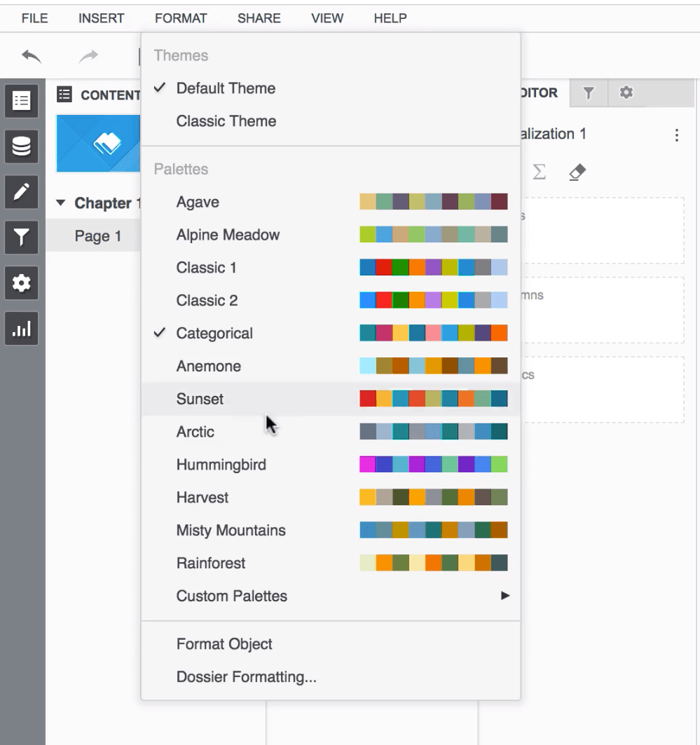The width and height of the screenshot is (700, 745).
Task: Pick the Sunset palette color strip
Action: click(x=433, y=399)
